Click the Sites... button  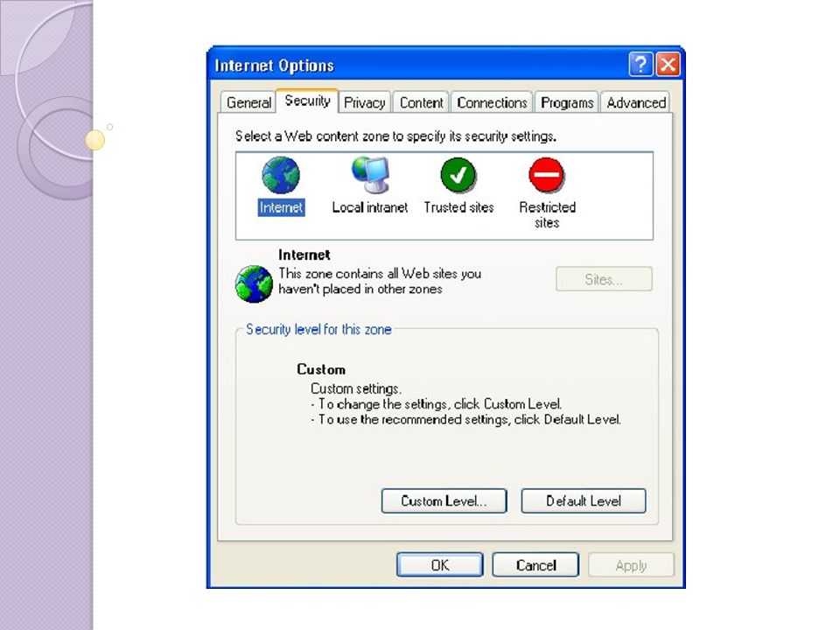604,279
